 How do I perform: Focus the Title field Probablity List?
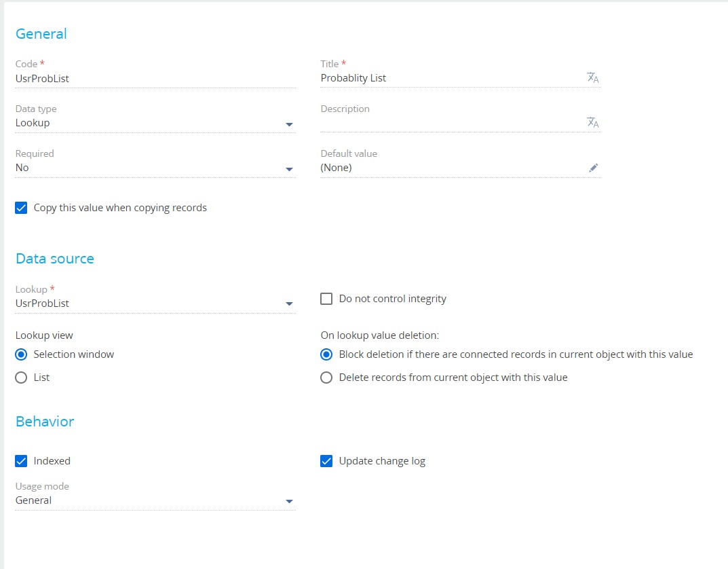coord(451,78)
